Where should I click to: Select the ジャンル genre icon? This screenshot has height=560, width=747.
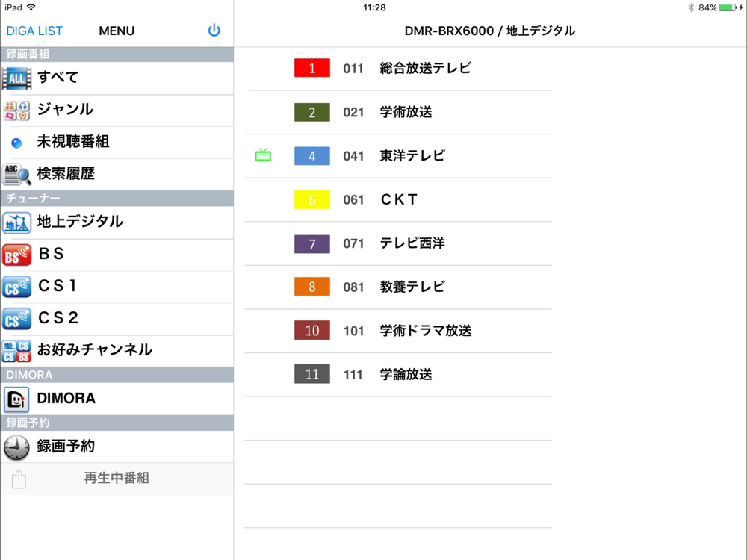(16, 111)
